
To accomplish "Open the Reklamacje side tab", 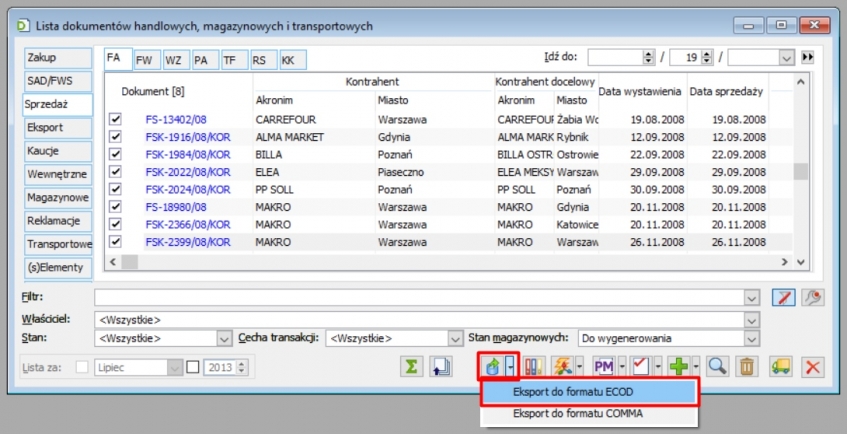I will click(58, 221).
